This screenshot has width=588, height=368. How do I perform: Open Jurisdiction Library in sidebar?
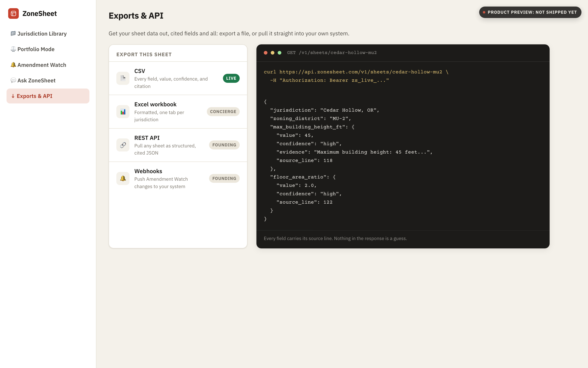[48, 34]
